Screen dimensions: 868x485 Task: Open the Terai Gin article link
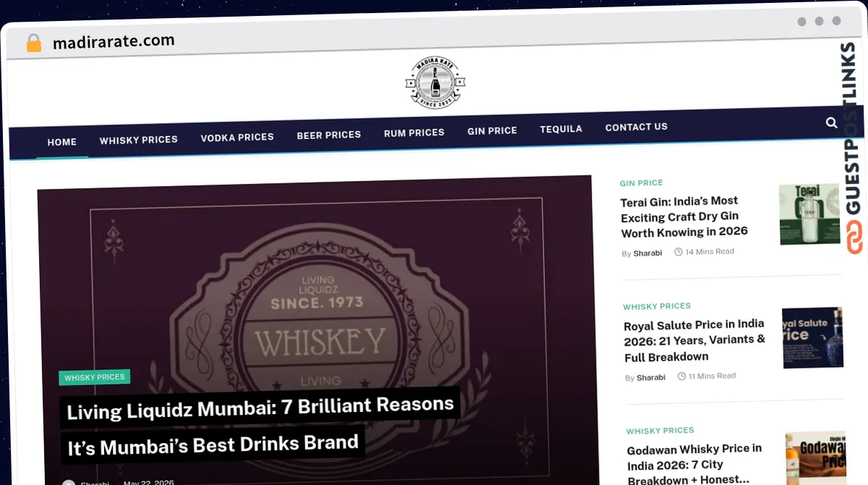684,216
